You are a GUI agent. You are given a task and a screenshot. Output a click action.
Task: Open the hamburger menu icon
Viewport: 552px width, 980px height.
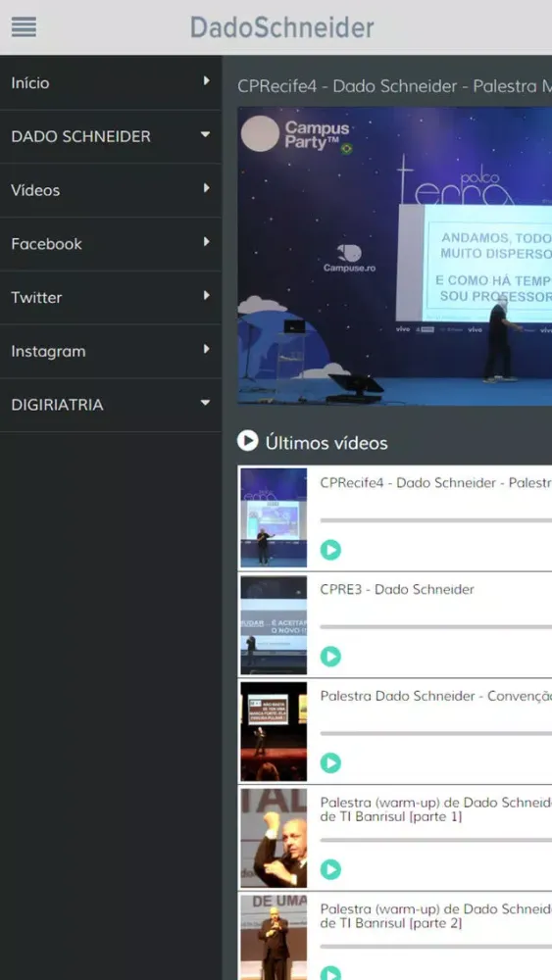(24, 26)
